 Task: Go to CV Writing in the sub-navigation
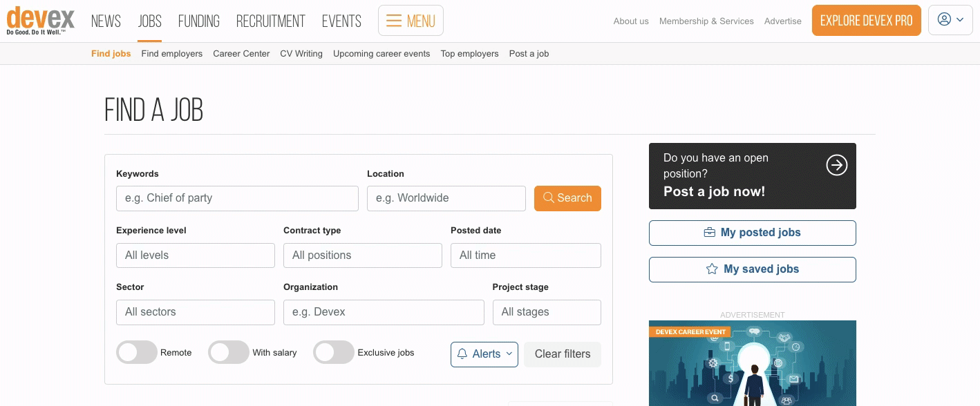pyautogui.click(x=301, y=54)
